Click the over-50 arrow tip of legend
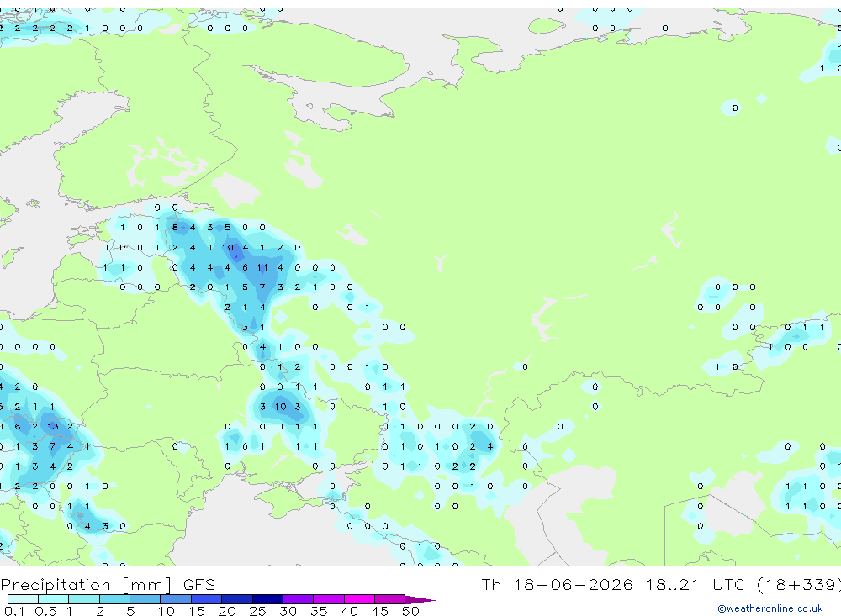Screen dimensions: 841x616 pos(420,600)
